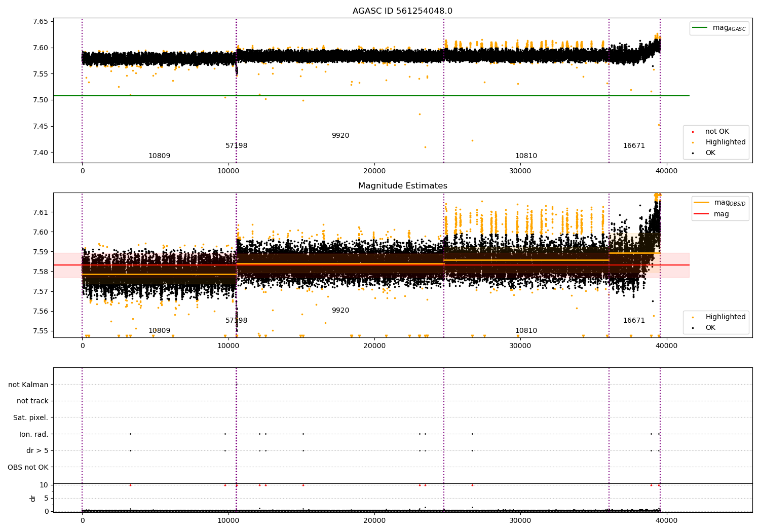Click the 7.58 tick on Magnitude Estimates plot

click(41, 272)
